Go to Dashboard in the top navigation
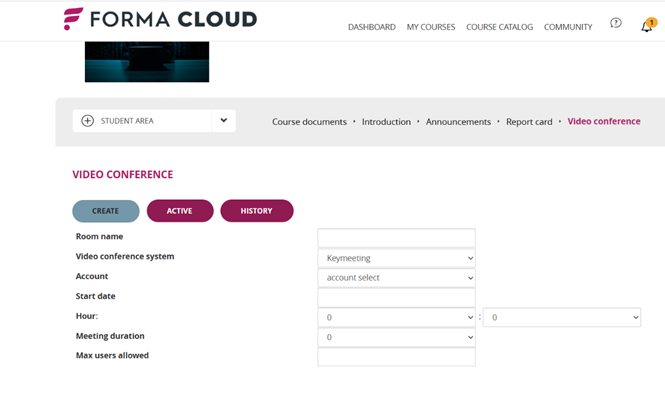The image size is (665, 399). tap(372, 27)
